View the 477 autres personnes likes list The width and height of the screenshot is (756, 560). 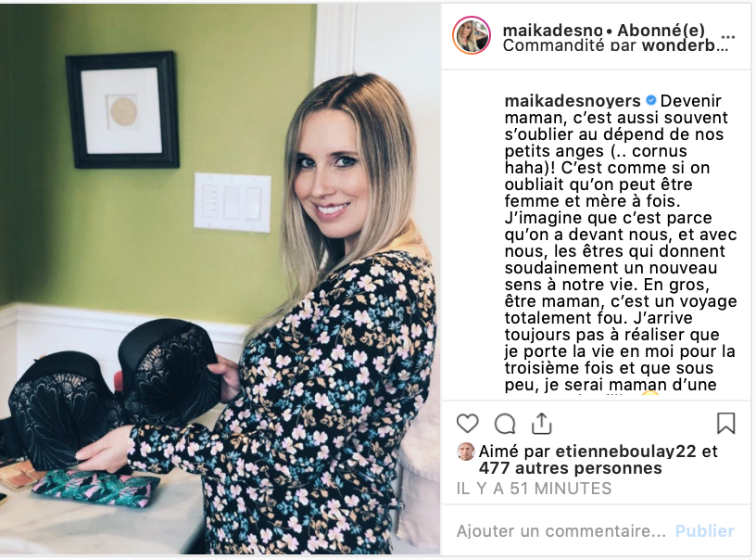[x=570, y=468]
